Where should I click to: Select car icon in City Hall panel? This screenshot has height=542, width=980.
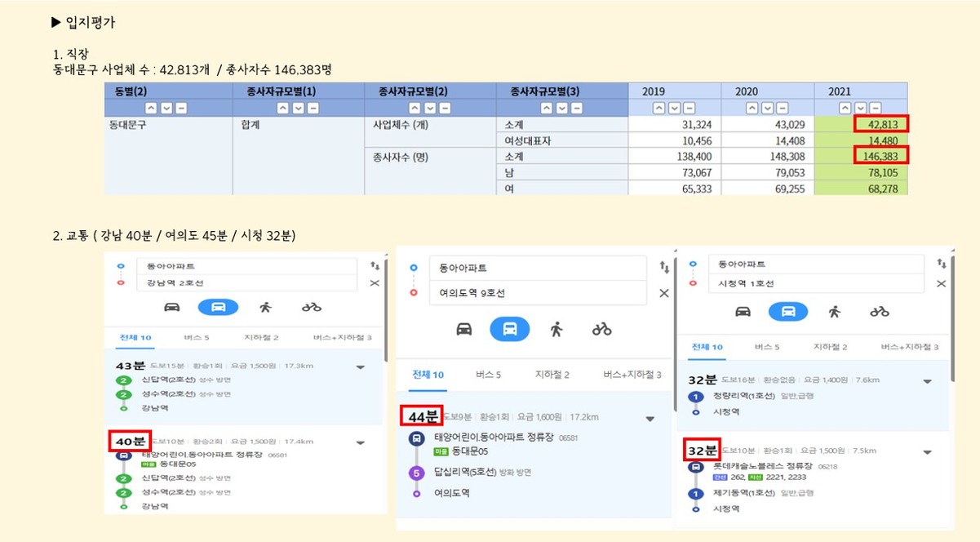coord(743,311)
